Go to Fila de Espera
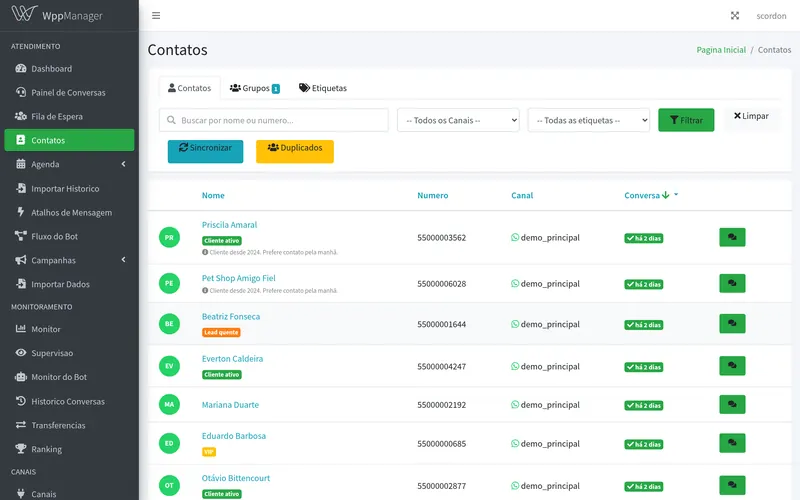This screenshot has width=800, height=500. (x=69, y=116)
